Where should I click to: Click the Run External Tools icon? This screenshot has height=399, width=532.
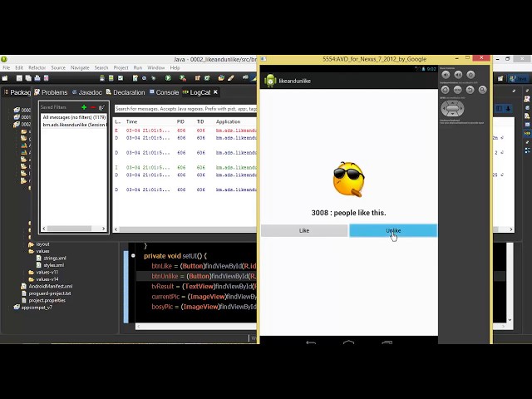[x=183, y=78]
